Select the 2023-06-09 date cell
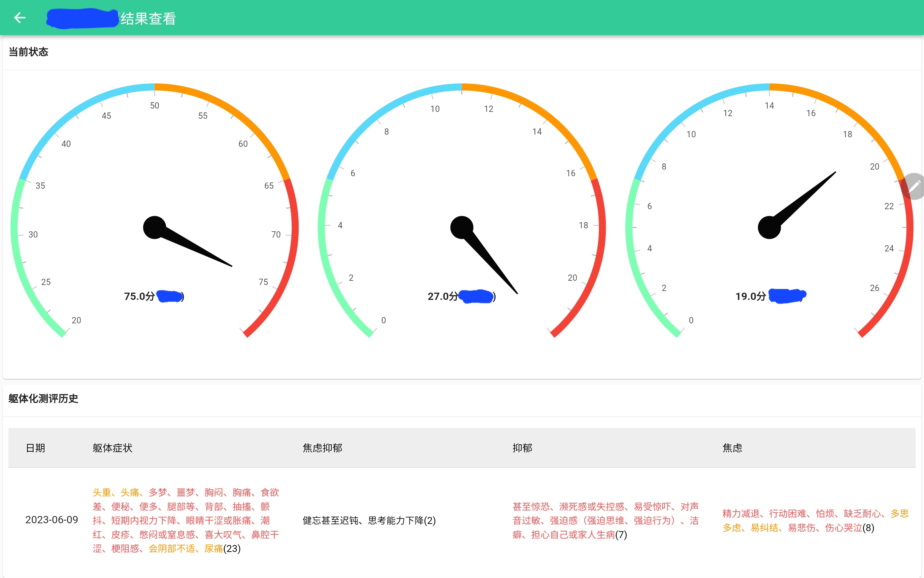The width and height of the screenshot is (924, 578). click(51, 520)
